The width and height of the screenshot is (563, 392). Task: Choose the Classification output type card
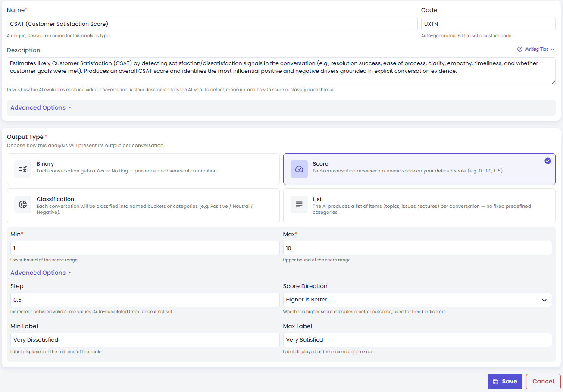143,206
